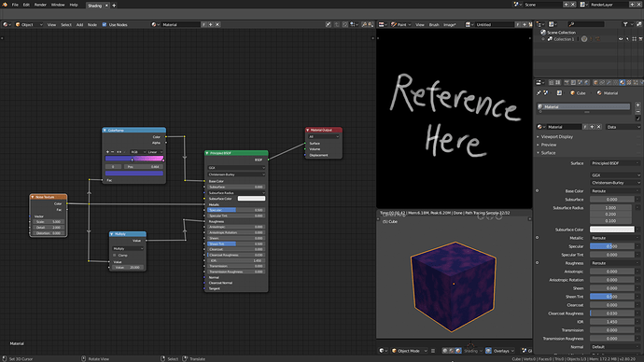The width and height of the screenshot is (644, 362).
Task: Click the remove material slot minus button
Action: coord(637,112)
